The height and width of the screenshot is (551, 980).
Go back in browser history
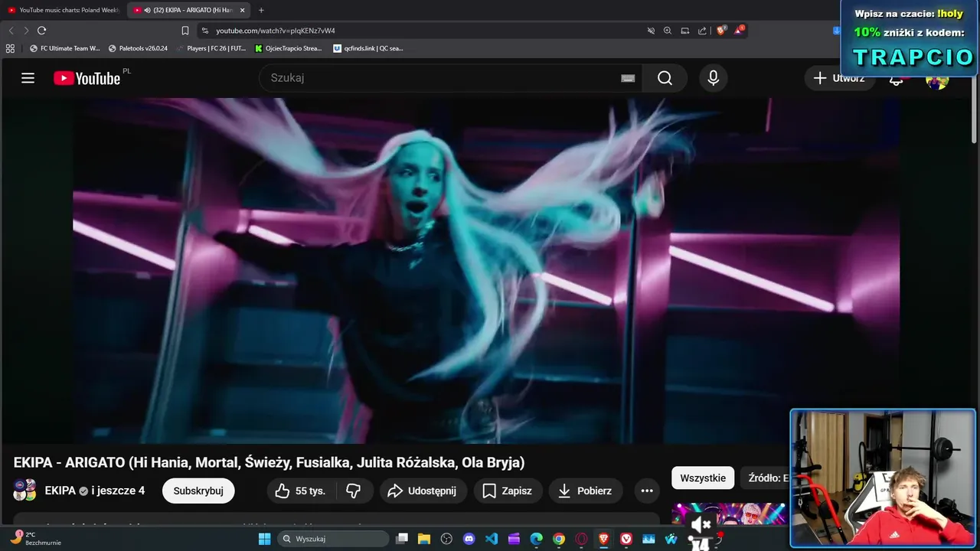point(11,31)
